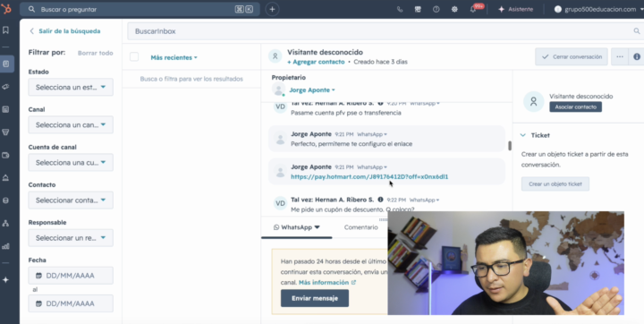Image resolution: width=644 pixels, height=324 pixels.
Task: Open the CRM contacts icon in the left sidebar
Action: [x=6, y=64]
